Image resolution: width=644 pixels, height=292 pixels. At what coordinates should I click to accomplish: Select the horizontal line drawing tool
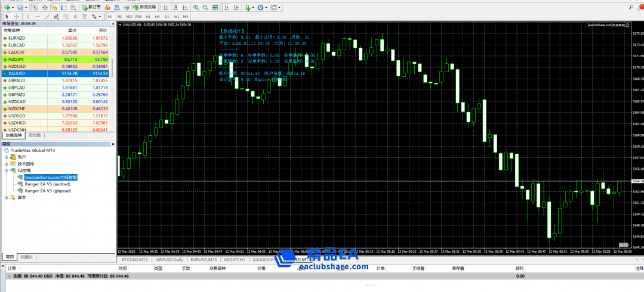pos(38,17)
